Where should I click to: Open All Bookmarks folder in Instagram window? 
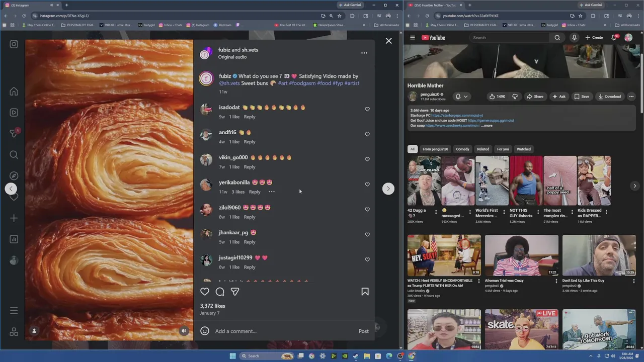pyautogui.click(x=386, y=25)
